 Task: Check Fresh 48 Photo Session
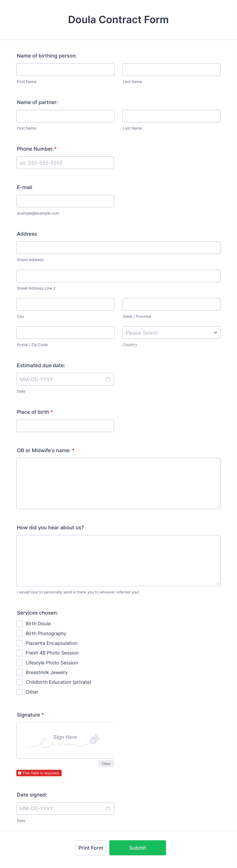[20, 653]
